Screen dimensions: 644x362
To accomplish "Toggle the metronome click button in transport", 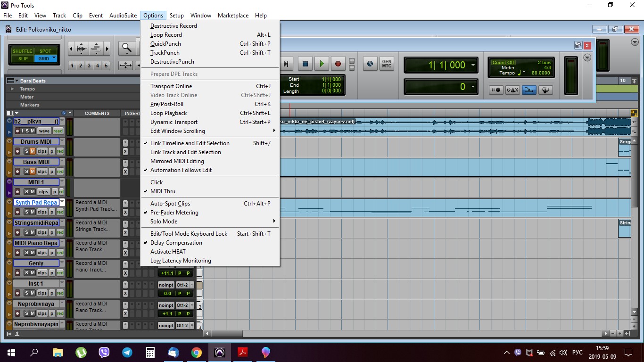I will 512,90.
